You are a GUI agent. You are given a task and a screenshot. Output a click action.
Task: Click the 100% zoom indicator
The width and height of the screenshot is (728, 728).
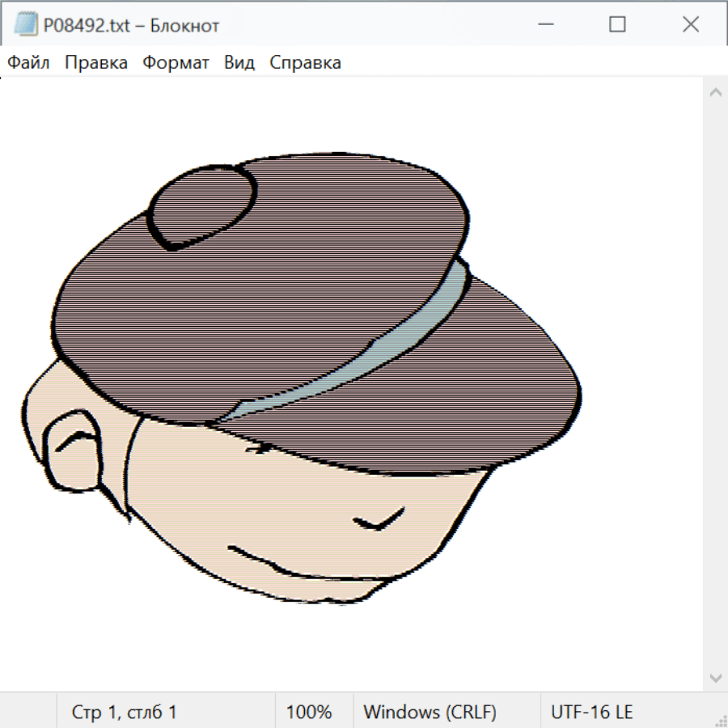pyautogui.click(x=309, y=713)
